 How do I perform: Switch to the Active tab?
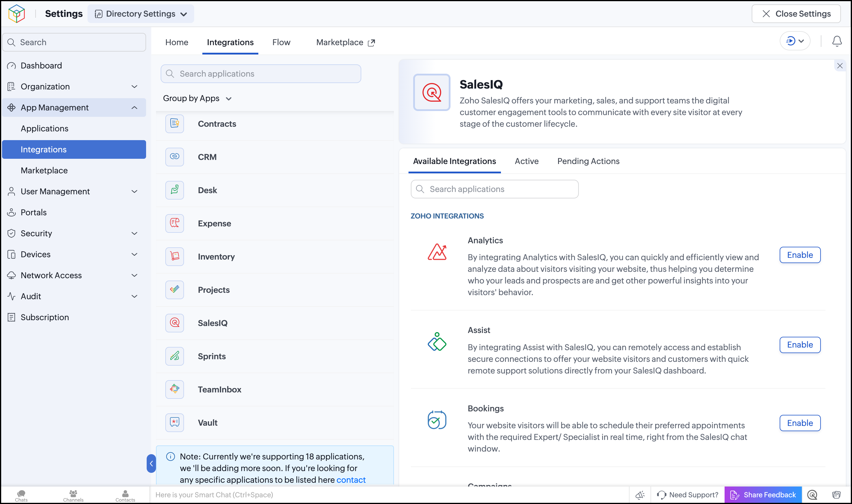pyautogui.click(x=526, y=161)
